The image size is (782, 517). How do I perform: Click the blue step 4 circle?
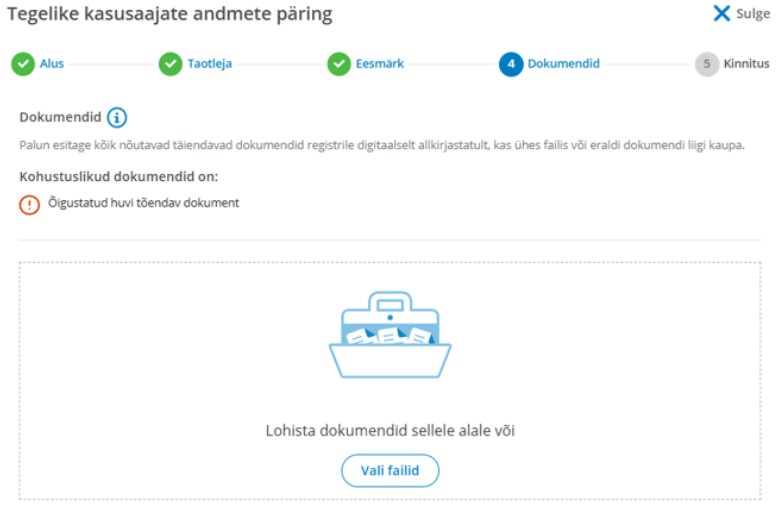point(511,64)
